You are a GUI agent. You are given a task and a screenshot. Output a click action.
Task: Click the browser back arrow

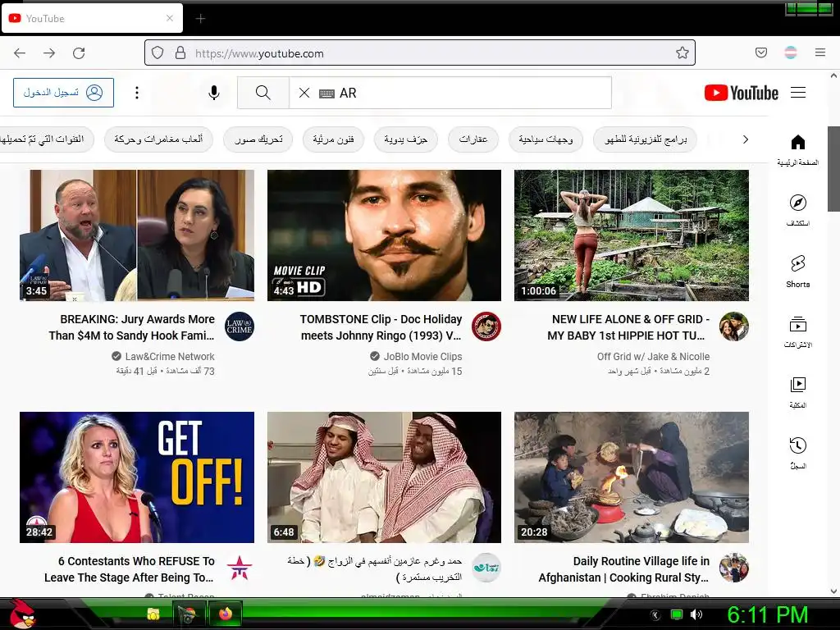(x=20, y=53)
